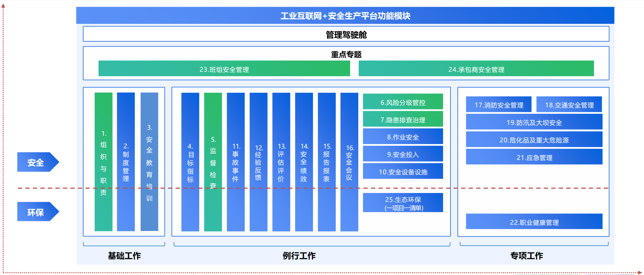Click the 11.事故事件 column
This screenshot has height=275, width=644.
pyautogui.click(x=236, y=162)
